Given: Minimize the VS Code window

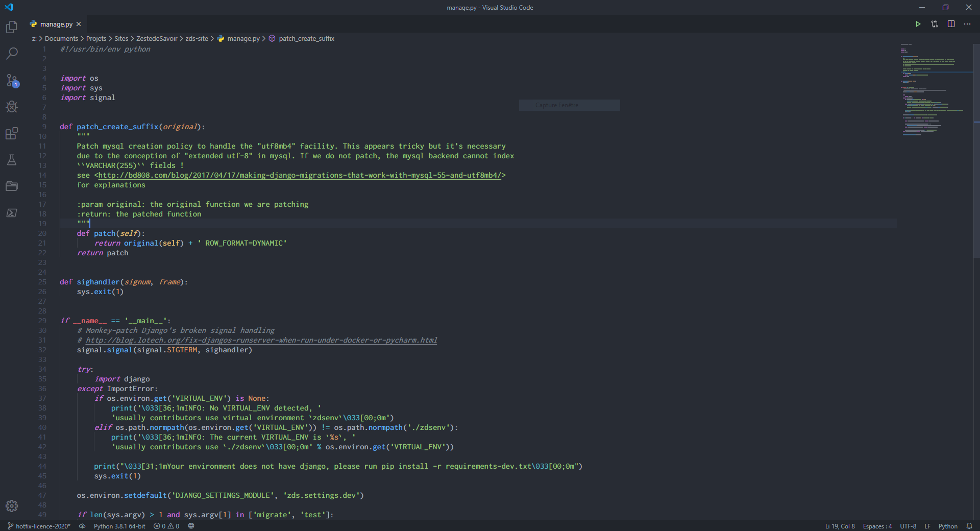Looking at the screenshot, I should [922, 7].
